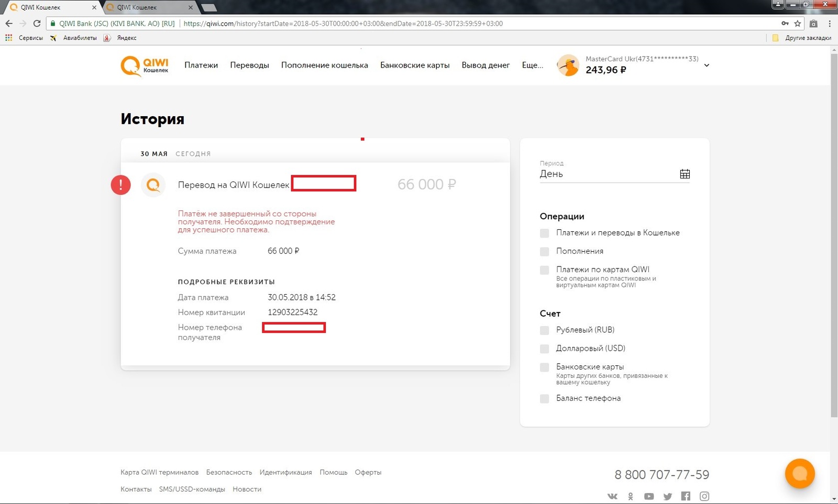Click the QIWI Кошелек logo
The height and width of the screenshot is (504, 838).
[145, 66]
